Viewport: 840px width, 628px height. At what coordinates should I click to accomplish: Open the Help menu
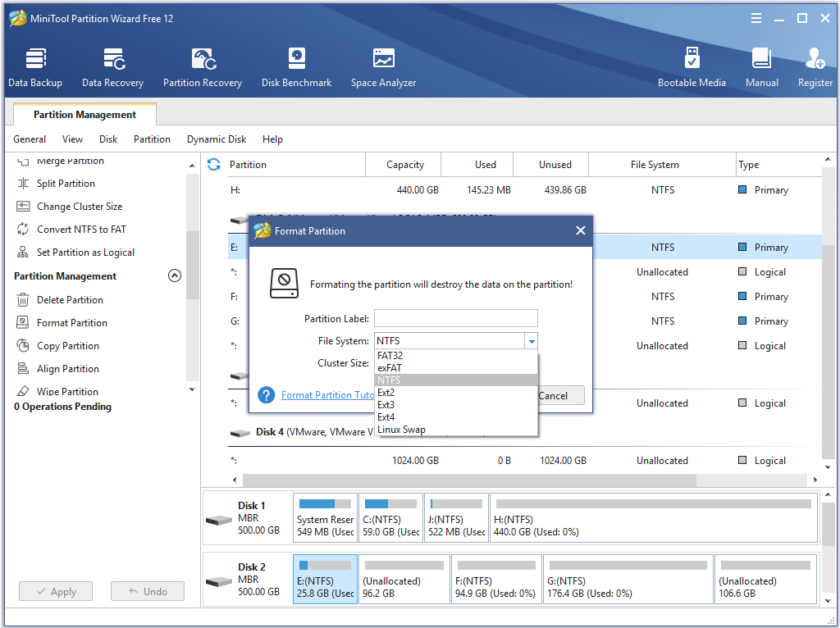click(272, 139)
